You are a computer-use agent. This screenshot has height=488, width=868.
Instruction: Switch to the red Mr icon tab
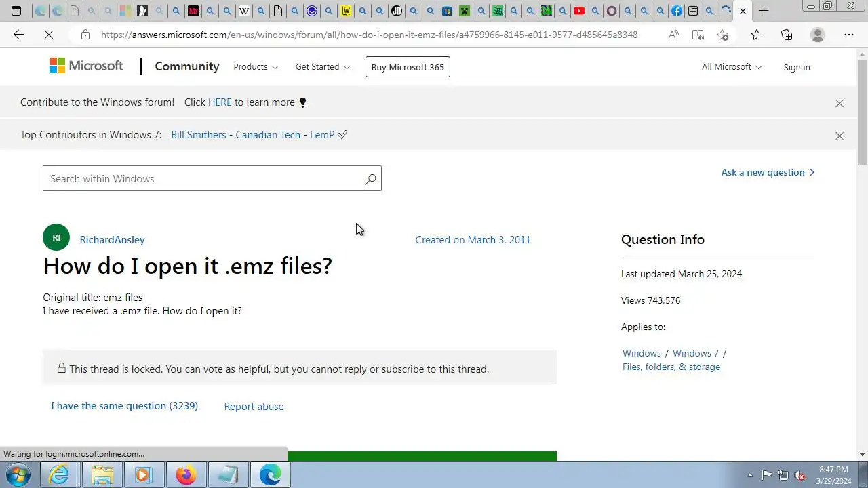tap(193, 11)
